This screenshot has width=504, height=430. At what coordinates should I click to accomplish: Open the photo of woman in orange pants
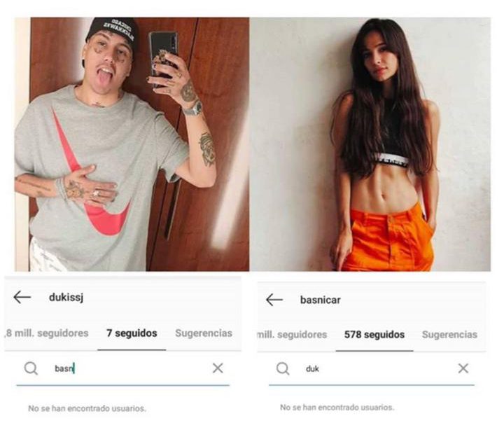(x=370, y=144)
